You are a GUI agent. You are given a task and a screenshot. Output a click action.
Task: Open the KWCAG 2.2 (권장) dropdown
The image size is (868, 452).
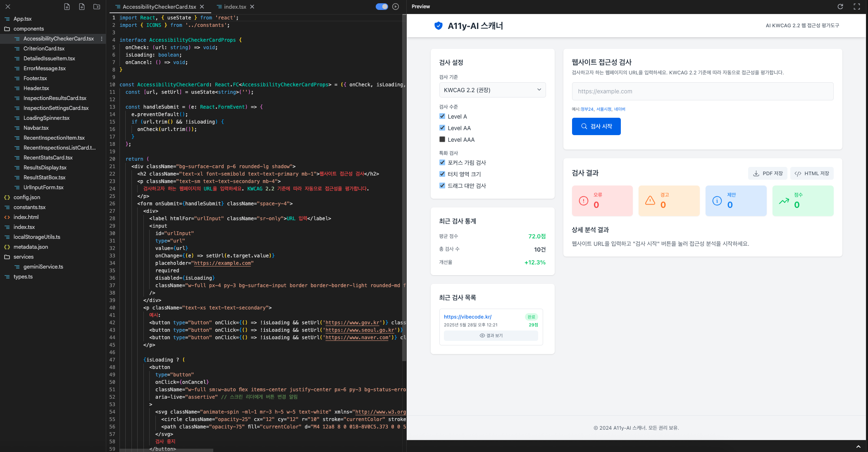point(492,90)
